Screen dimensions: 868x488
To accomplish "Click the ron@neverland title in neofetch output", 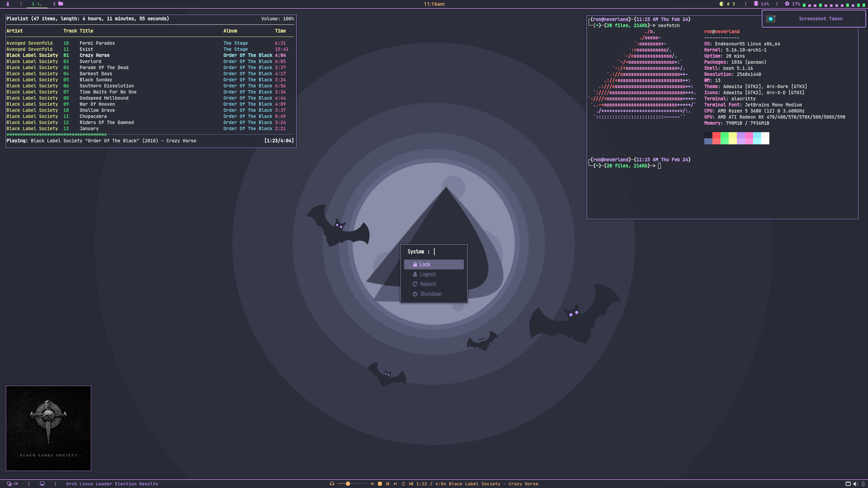I will [x=722, y=32].
